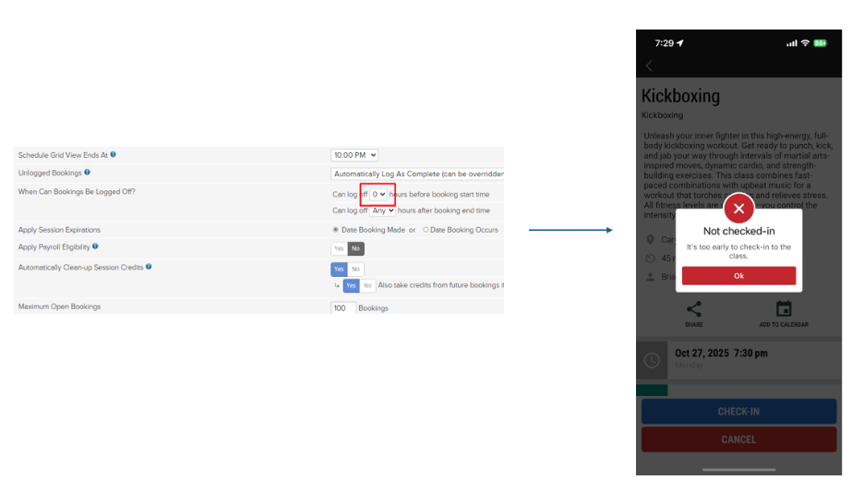Click info icon beside Apply Payroll Eligibility

tap(95, 246)
